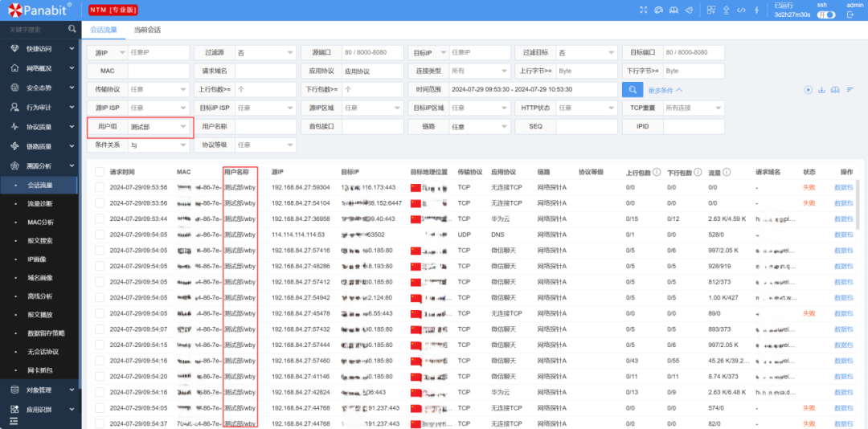The height and width of the screenshot is (429, 868).
Task: Click 数据包 link in first table row
Action: 843,187
